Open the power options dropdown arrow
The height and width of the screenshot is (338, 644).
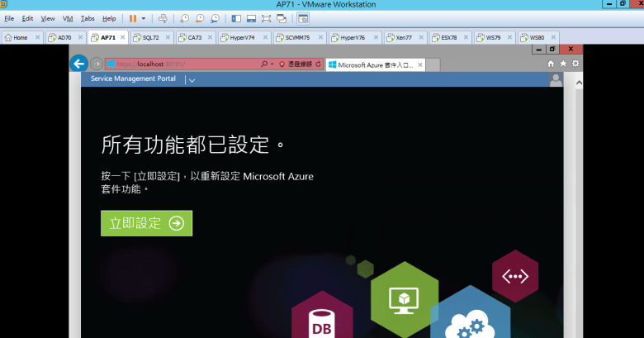tap(144, 17)
